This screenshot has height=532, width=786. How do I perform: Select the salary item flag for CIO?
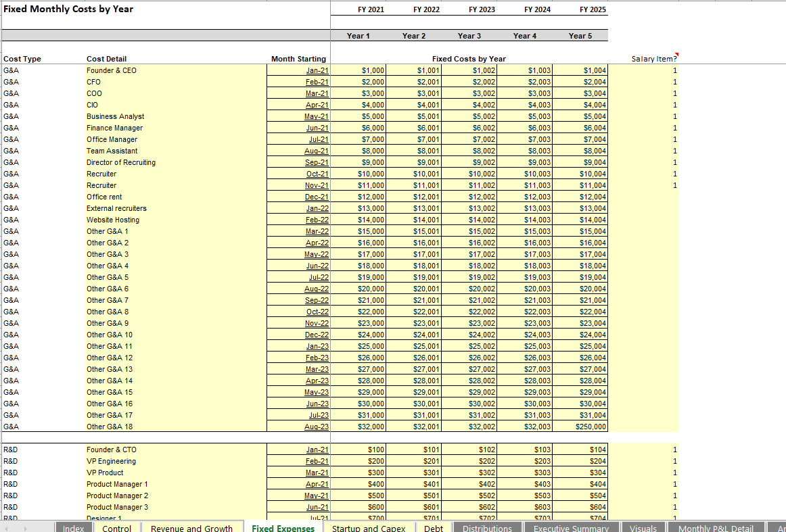click(644, 105)
